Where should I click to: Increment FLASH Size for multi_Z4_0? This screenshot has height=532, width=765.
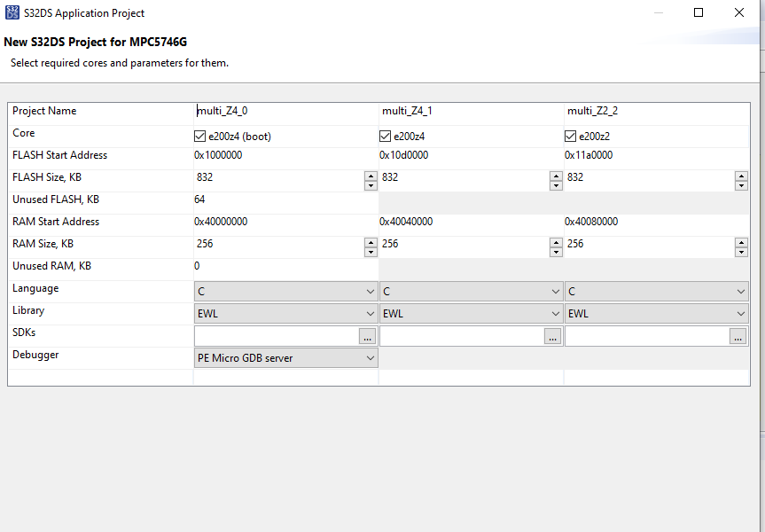370,173
